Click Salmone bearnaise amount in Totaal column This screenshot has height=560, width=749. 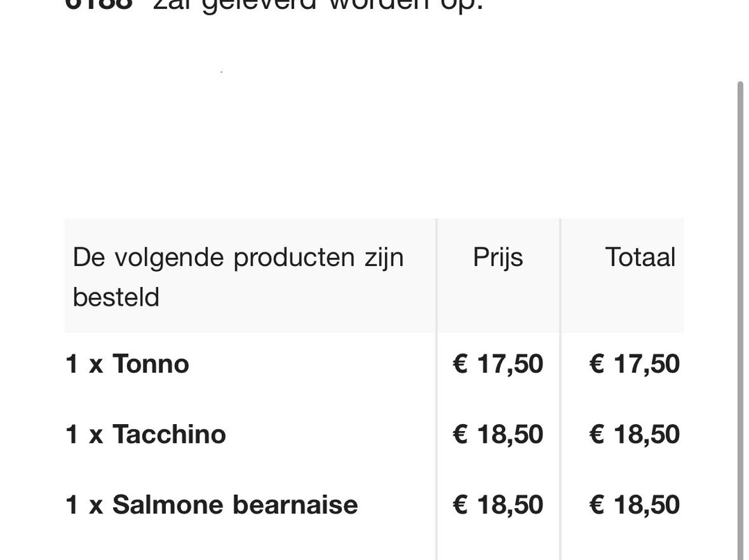click(635, 505)
